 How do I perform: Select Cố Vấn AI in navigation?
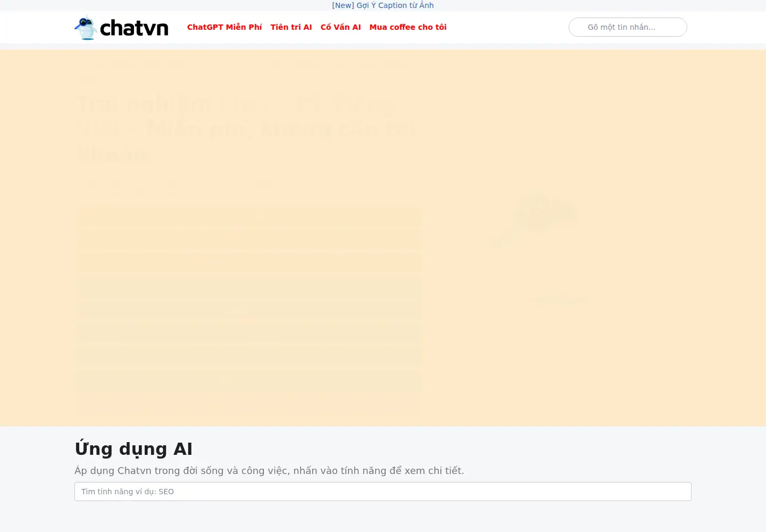click(340, 27)
